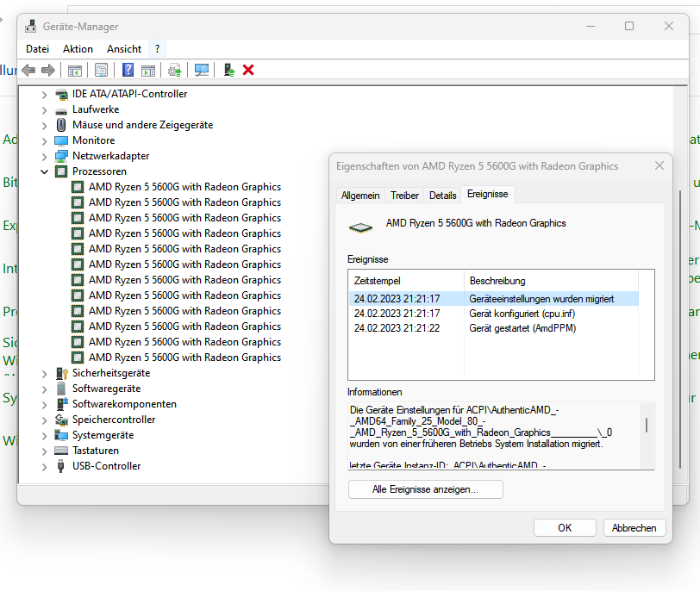
Task: Toggle the console tree show/hide icon
Action: point(74,70)
